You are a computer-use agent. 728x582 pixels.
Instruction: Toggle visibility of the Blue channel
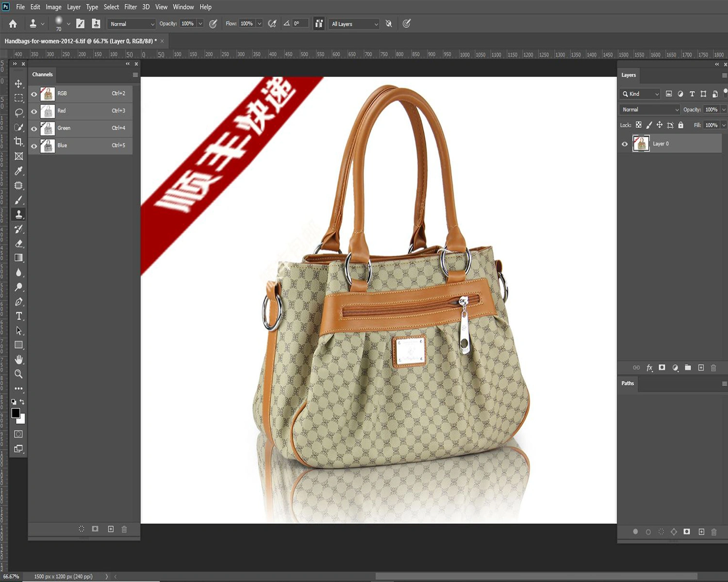[x=34, y=146]
